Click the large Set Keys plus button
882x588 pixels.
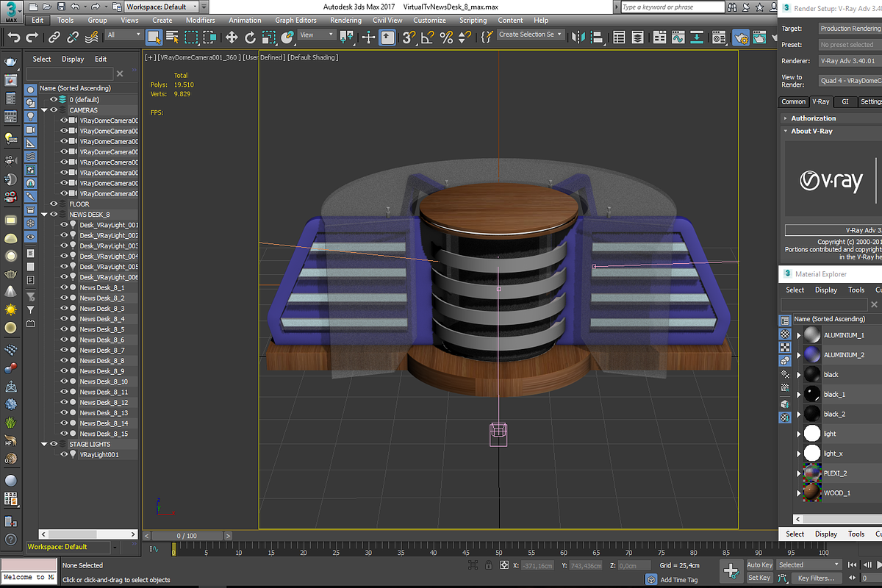tap(731, 570)
